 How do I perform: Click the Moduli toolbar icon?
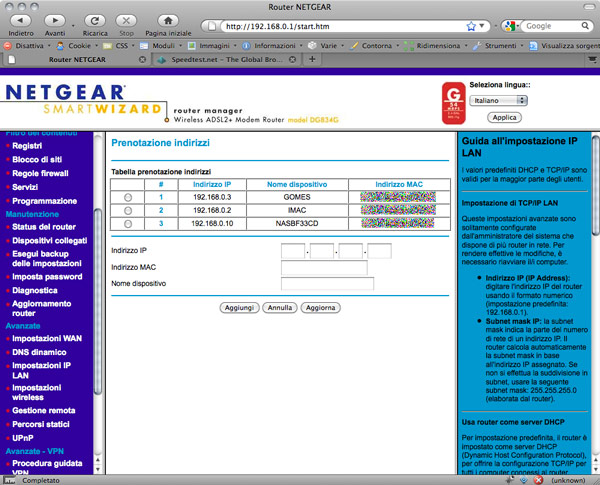tap(144, 46)
